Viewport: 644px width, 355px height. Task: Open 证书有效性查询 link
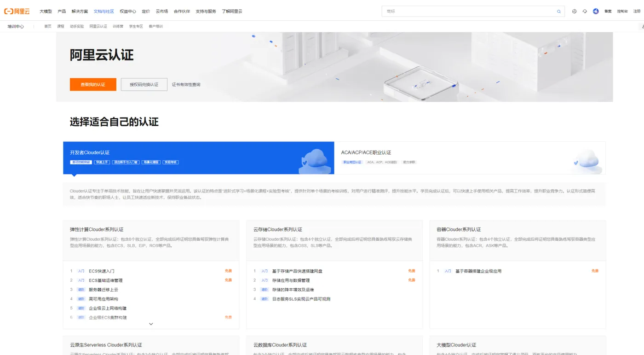point(186,85)
